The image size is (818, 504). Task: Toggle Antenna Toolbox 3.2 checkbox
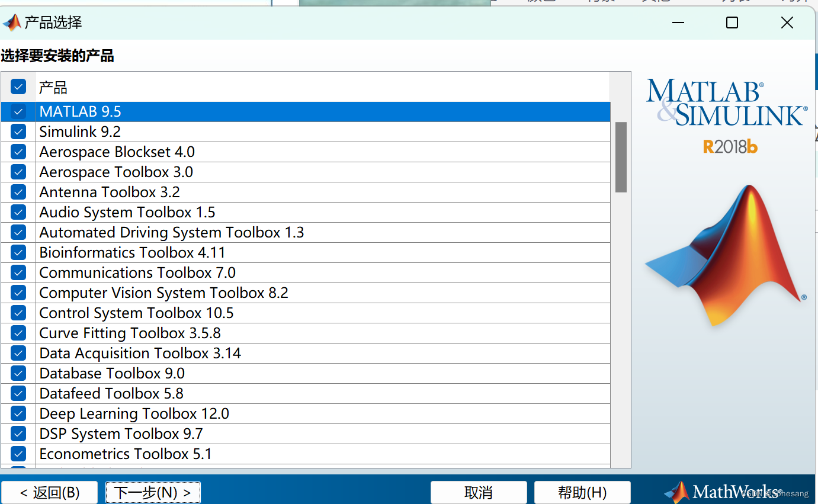pyautogui.click(x=18, y=192)
